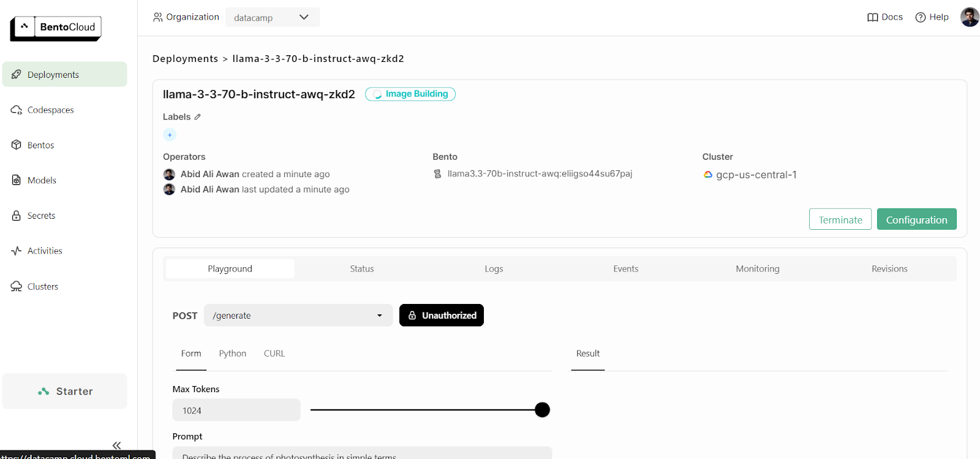980x459 pixels.
Task: Click the POST method label
Action: 185,316
